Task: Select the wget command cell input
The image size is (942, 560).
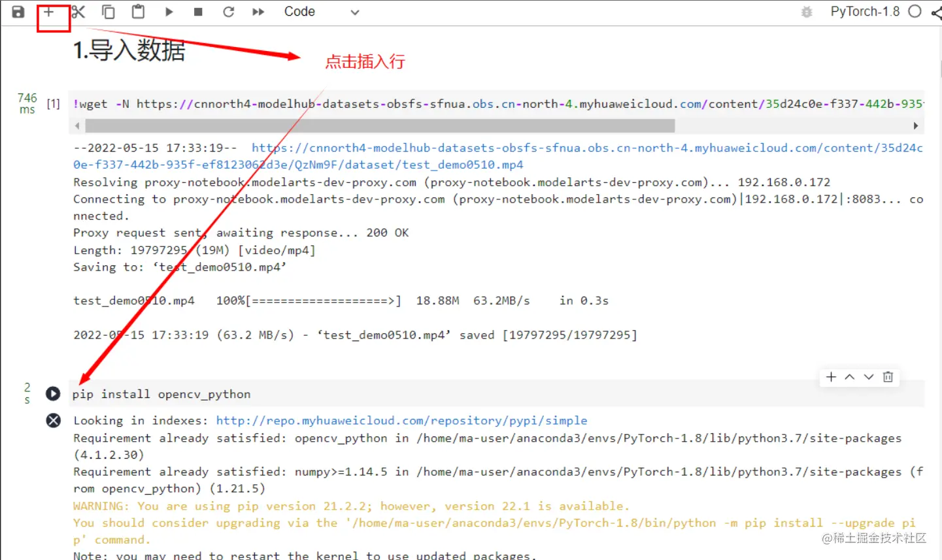Action: (498, 104)
